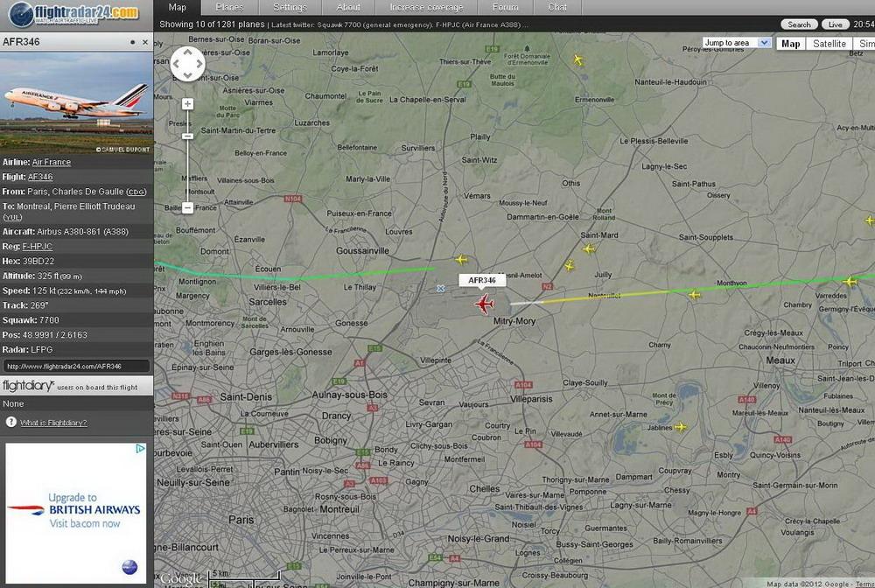Click the blue airport marker near Roissy
Viewport: 875px width, 588px height.
tap(440, 288)
